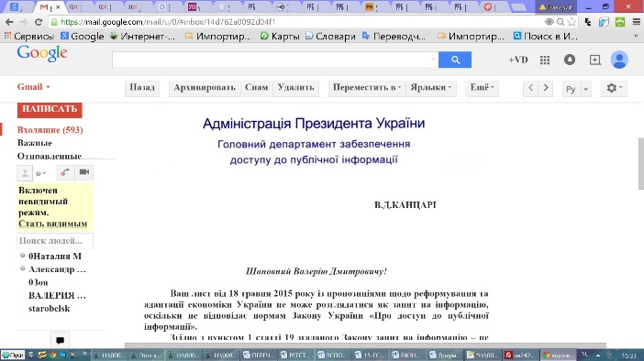Open the input language Ру dropdown arrow
The height and width of the screenshot is (361, 644).
click(585, 89)
